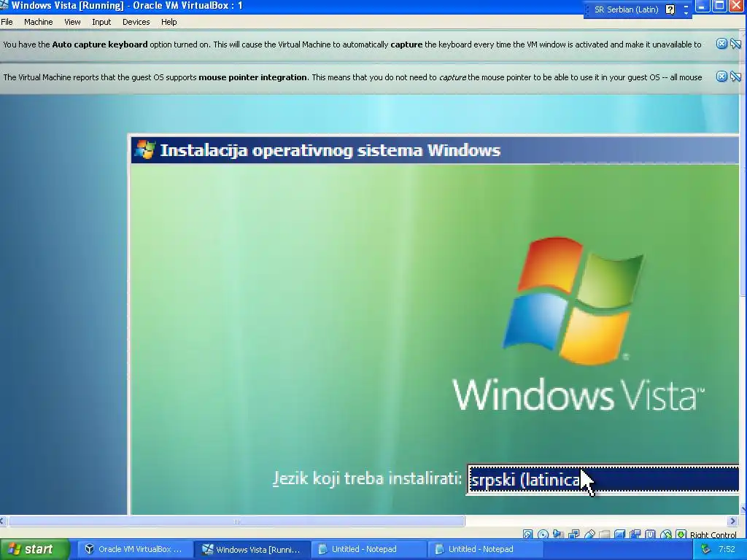Open the Input menu

tap(101, 22)
